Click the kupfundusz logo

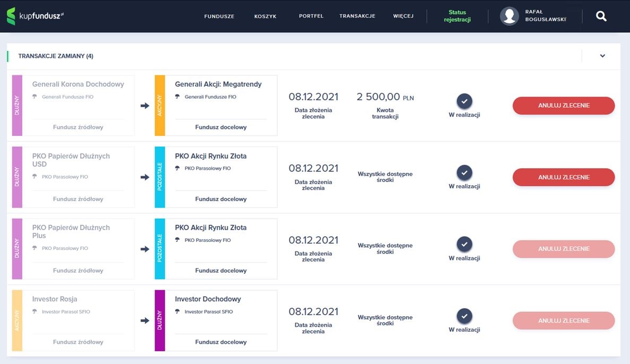point(35,16)
